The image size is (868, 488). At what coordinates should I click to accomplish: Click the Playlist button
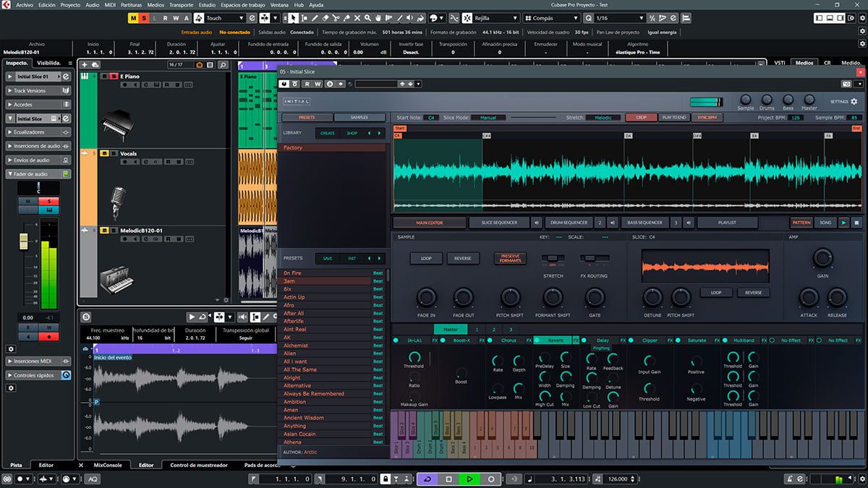(x=728, y=223)
